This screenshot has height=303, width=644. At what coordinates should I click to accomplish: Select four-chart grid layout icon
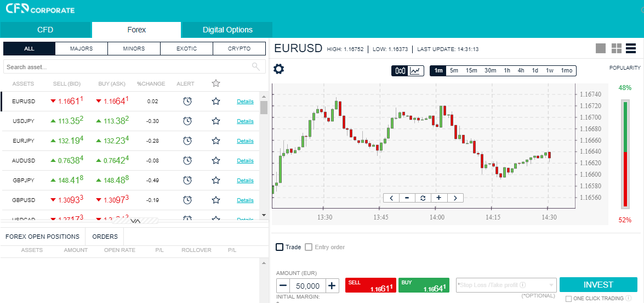617,48
